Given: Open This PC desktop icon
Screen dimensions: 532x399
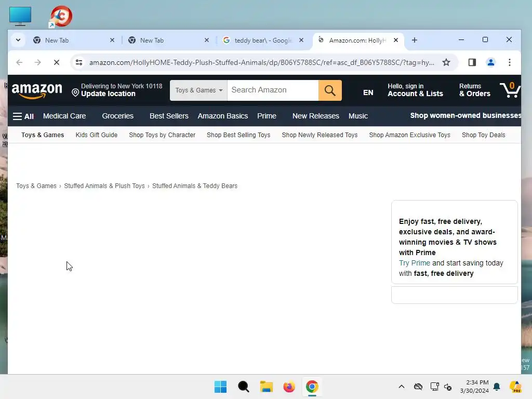Looking at the screenshot, I should point(20,16).
